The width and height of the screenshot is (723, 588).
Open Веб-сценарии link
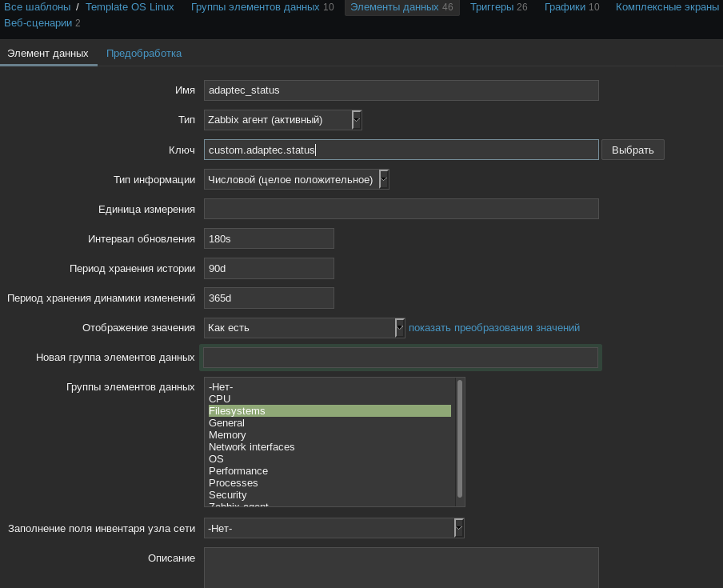(38, 23)
